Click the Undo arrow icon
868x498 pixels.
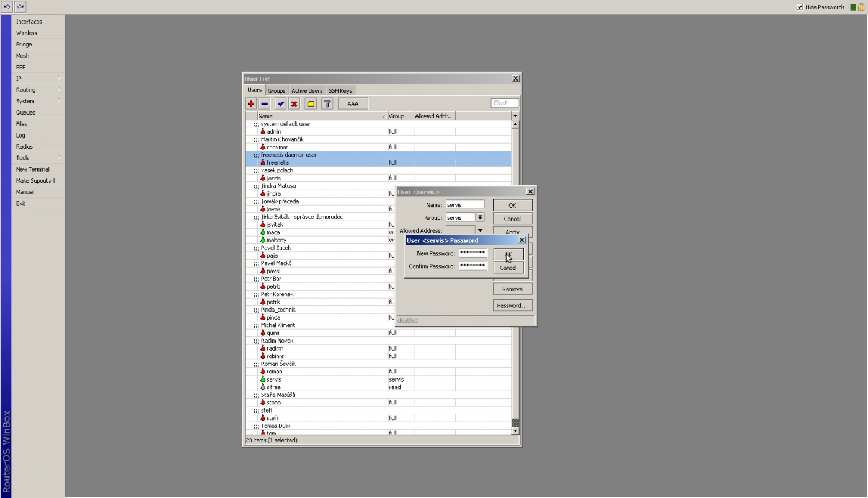[7, 7]
